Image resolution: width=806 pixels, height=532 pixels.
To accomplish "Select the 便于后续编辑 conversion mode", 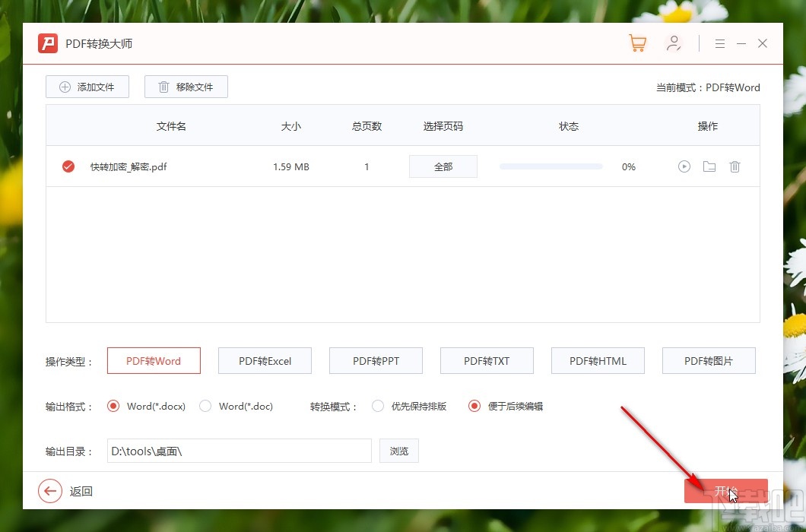I will click(x=474, y=406).
